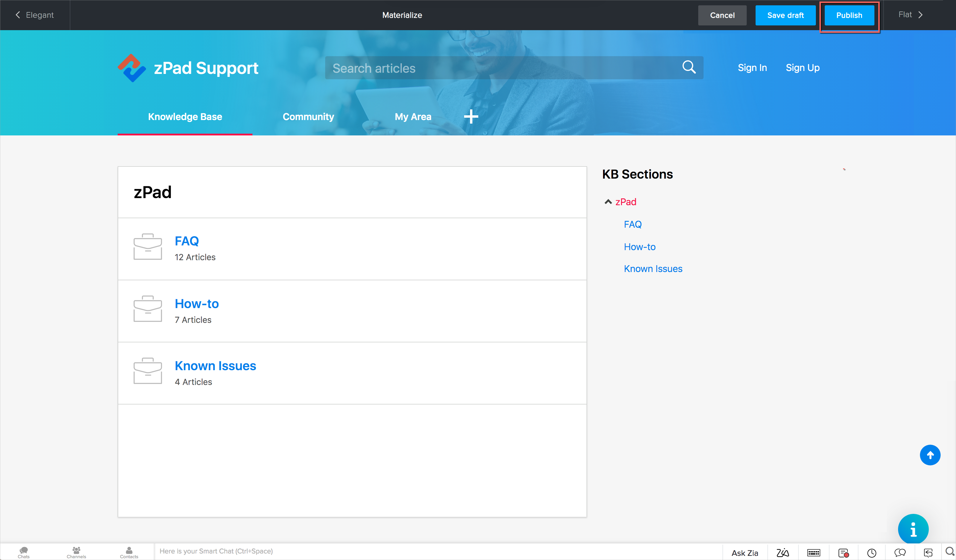Open Chats in the bottom bar
Image resolution: width=956 pixels, height=560 pixels.
24,552
